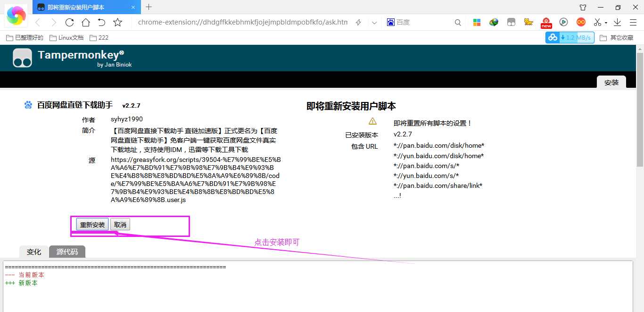Open a new tab with plus button
Image resolution: width=644 pixels, height=312 pixels.
click(149, 7)
